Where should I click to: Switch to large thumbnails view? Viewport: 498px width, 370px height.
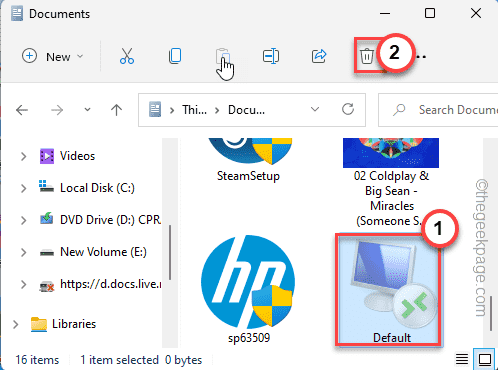click(485, 359)
